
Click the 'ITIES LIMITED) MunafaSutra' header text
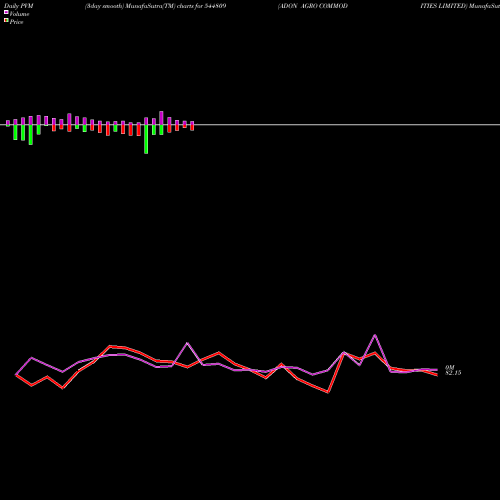pos(460,6)
